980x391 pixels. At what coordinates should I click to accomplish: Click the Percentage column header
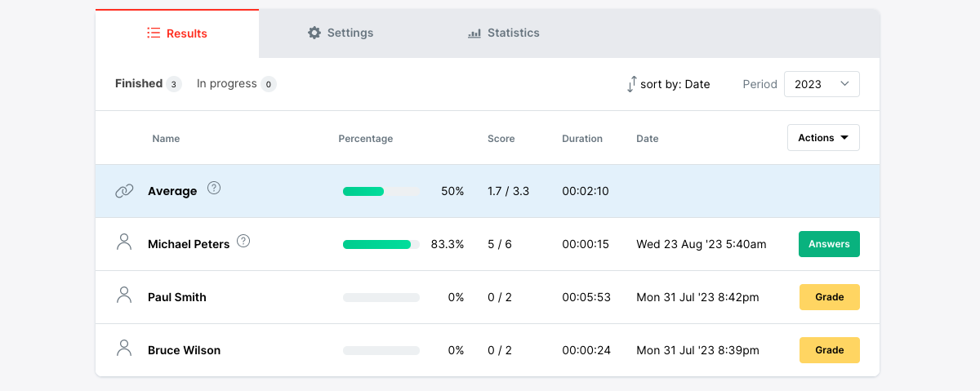click(x=366, y=139)
